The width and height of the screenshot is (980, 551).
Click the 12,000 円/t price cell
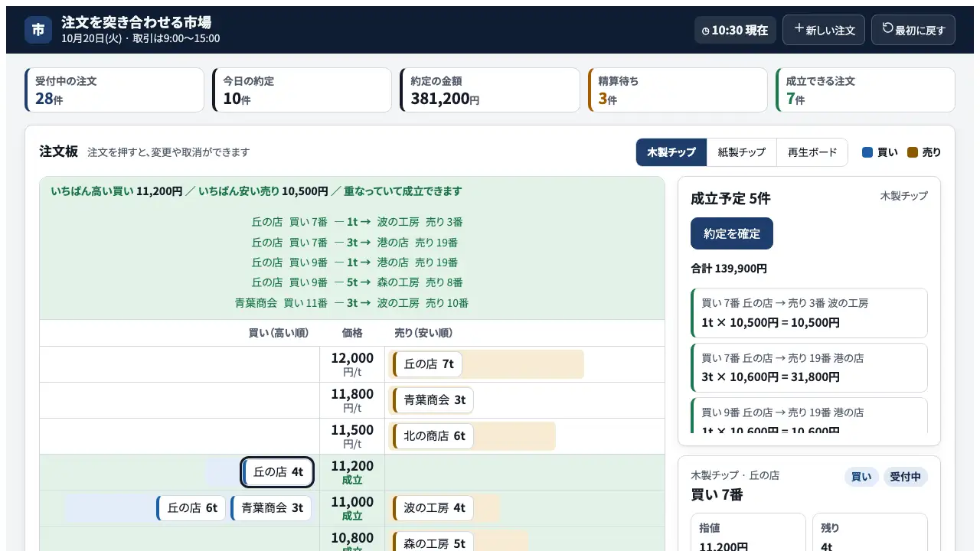[x=352, y=364]
